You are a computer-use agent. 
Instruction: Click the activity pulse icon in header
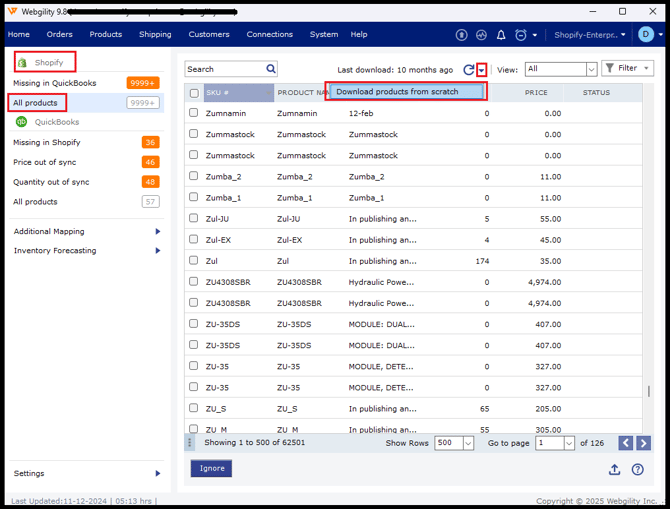click(x=481, y=35)
